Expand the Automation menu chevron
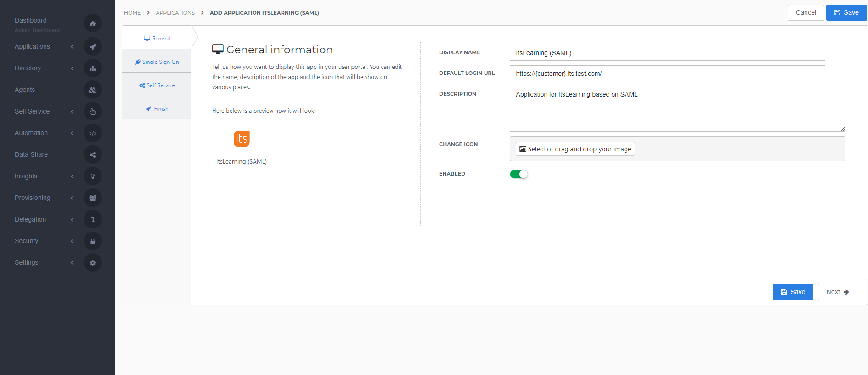 pyautogui.click(x=72, y=133)
